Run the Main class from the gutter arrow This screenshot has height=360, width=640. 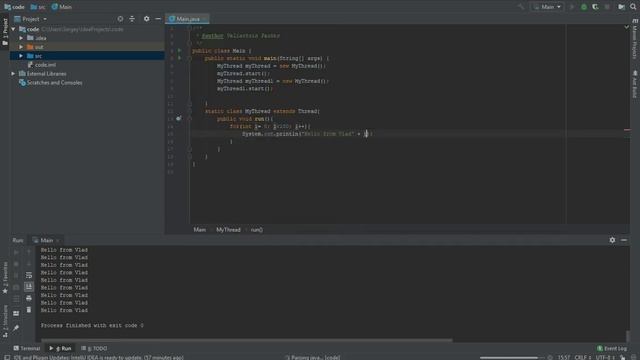tap(179, 51)
